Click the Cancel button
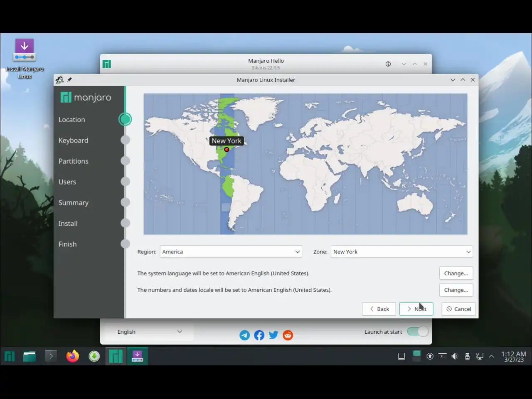The image size is (532, 399). 458,309
